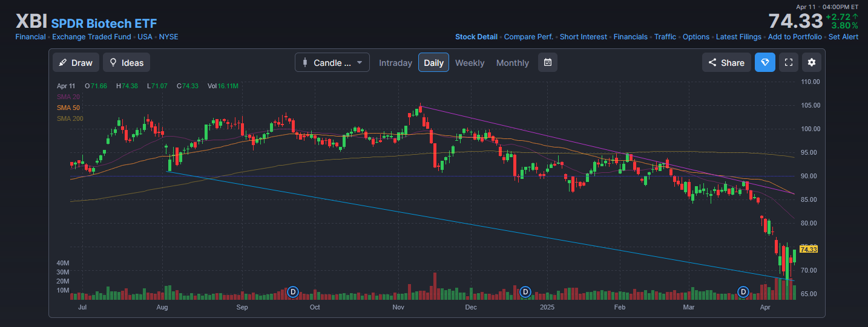
Task: Switch to Intraday timeframe
Action: [x=395, y=63]
